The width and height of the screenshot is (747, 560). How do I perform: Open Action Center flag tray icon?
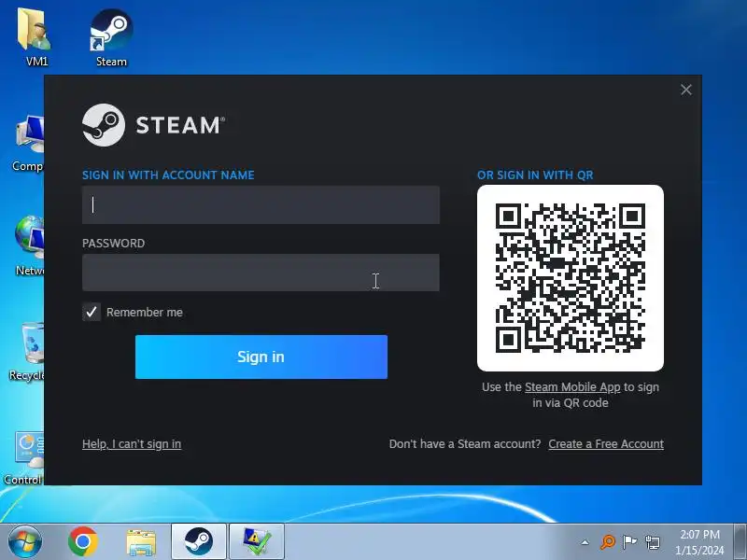[629, 542]
